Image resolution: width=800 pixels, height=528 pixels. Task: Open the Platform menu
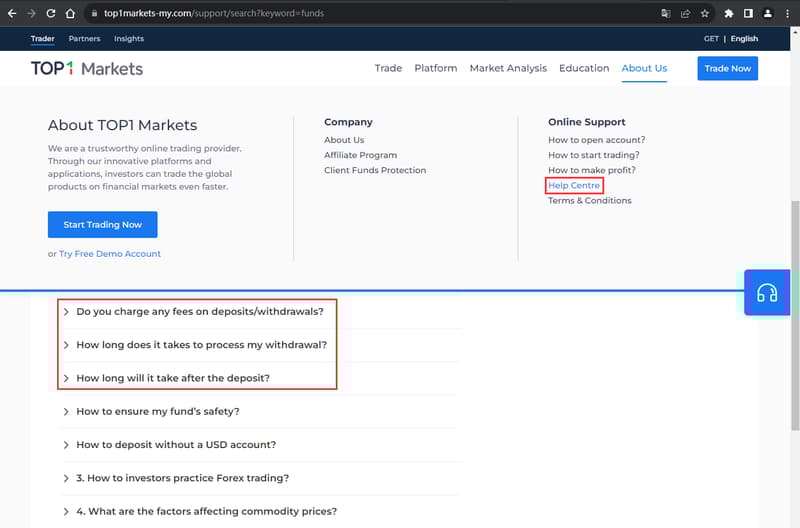tap(436, 68)
